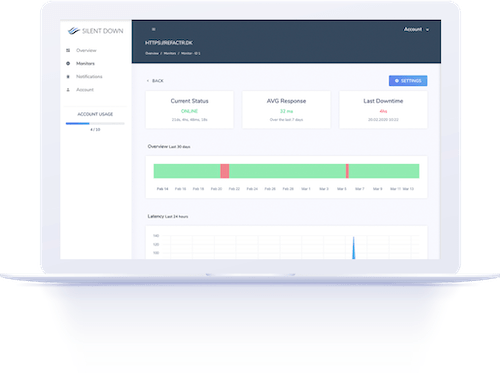The height and width of the screenshot is (373, 500).
Task: Click the red downtime segment near Feb 20
Action: (225, 171)
